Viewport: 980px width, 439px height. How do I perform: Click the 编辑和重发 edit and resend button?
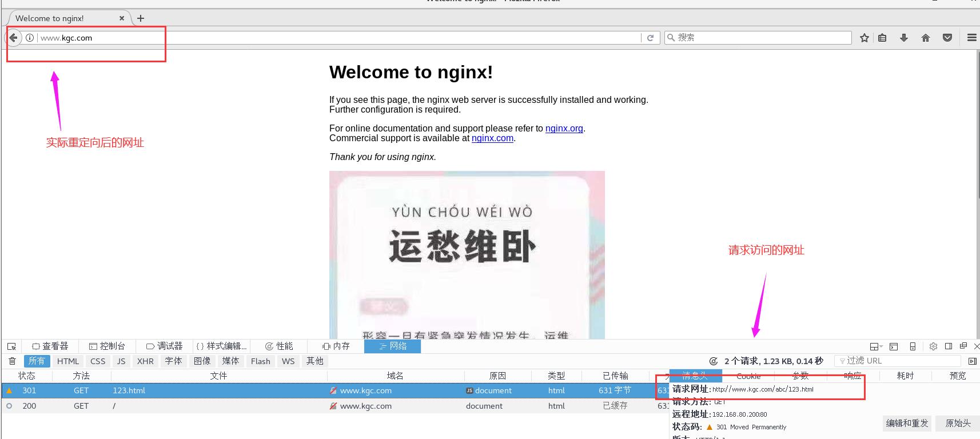coord(907,423)
